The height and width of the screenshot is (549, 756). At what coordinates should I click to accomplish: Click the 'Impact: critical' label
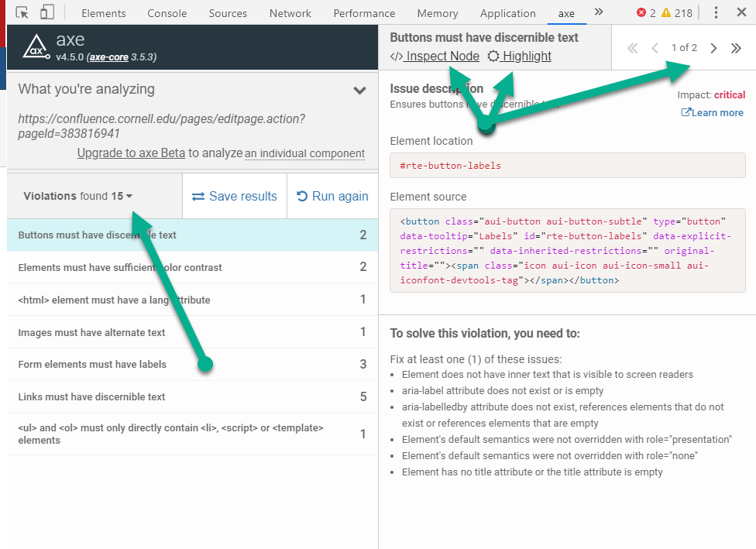point(711,95)
